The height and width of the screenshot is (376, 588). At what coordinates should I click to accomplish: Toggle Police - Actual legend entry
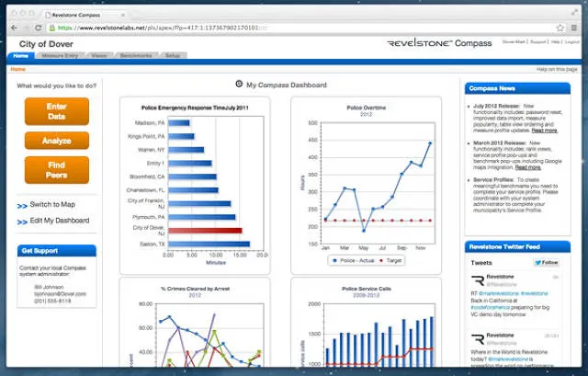(x=353, y=260)
